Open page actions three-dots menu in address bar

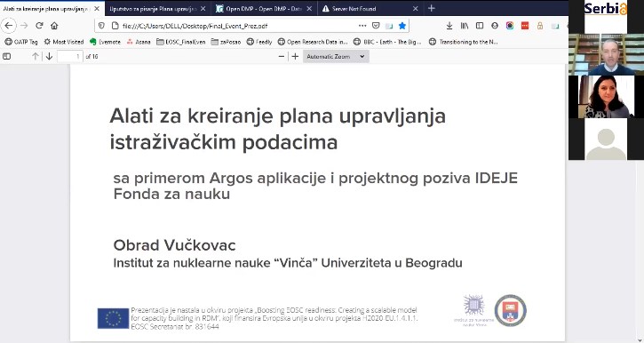362,26
